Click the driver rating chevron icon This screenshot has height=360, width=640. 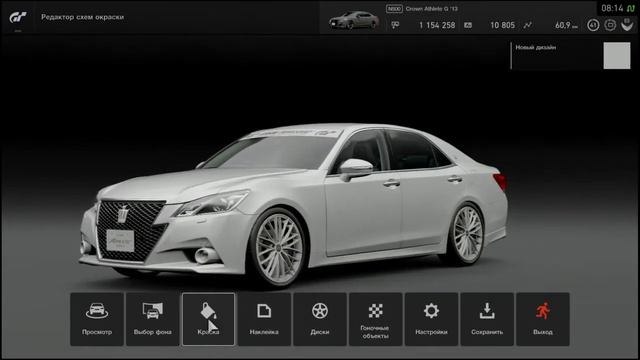(627, 24)
